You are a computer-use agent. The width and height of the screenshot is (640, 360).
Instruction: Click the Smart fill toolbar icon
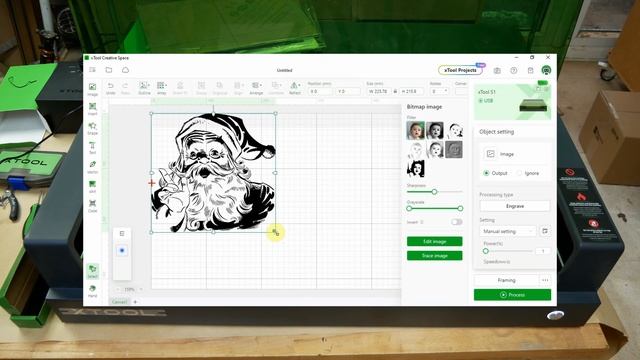point(180,88)
